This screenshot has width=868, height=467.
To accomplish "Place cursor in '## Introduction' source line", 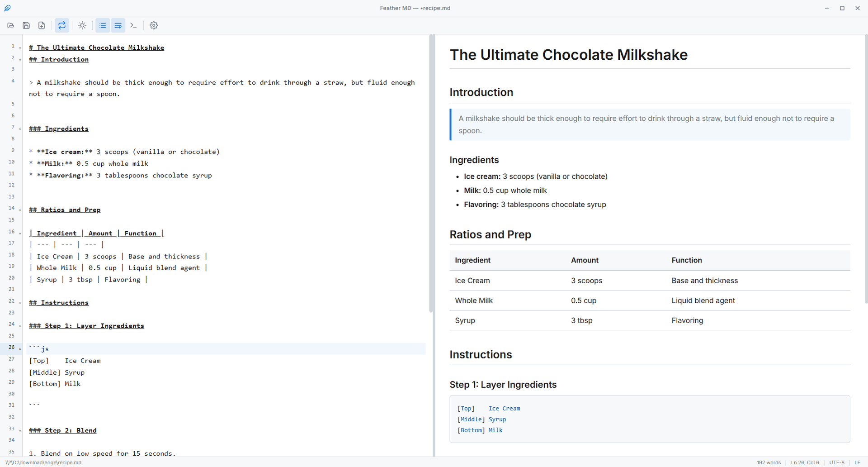I will [x=59, y=59].
